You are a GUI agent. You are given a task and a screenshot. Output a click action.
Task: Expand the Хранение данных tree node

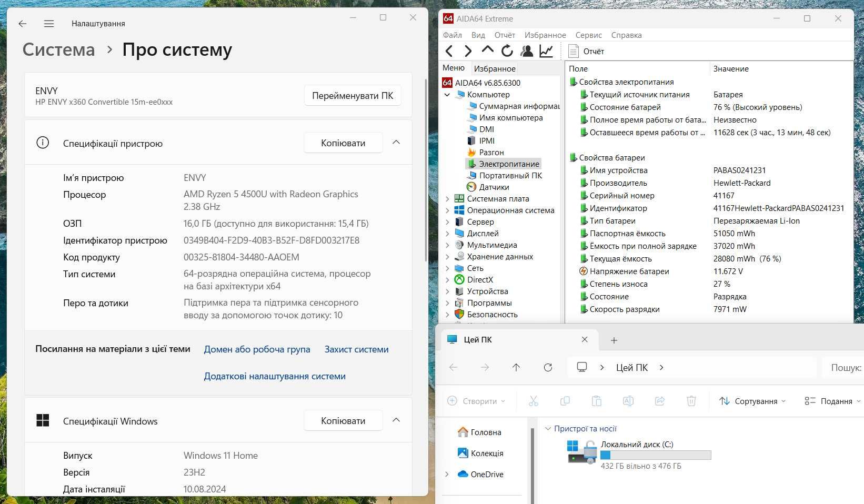(447, 257)
